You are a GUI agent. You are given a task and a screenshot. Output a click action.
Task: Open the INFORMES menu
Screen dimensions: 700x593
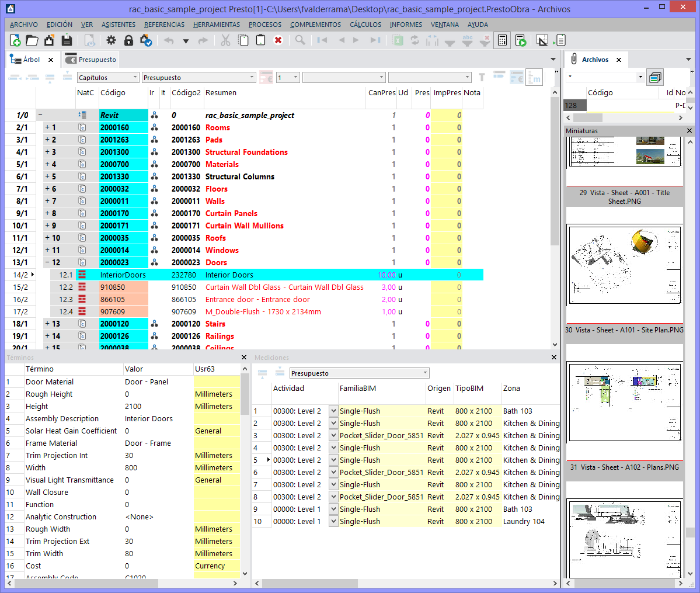[x=406, y=25]
